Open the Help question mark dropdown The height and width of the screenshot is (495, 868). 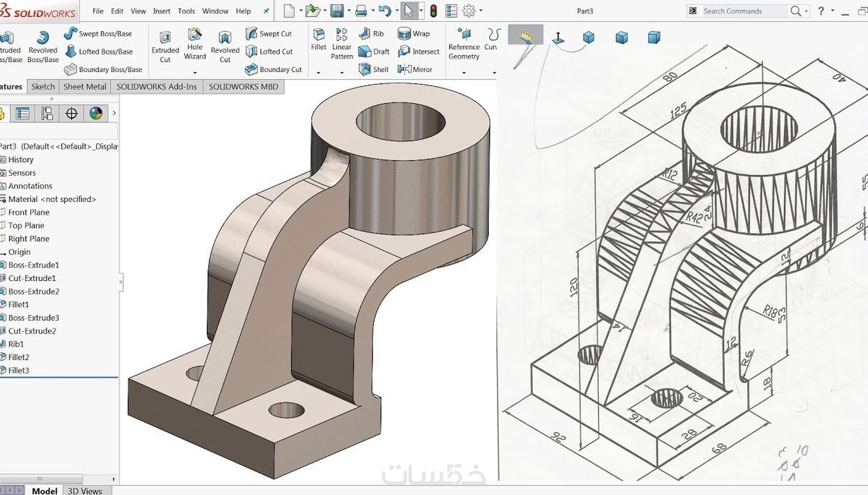click(832, 11)
